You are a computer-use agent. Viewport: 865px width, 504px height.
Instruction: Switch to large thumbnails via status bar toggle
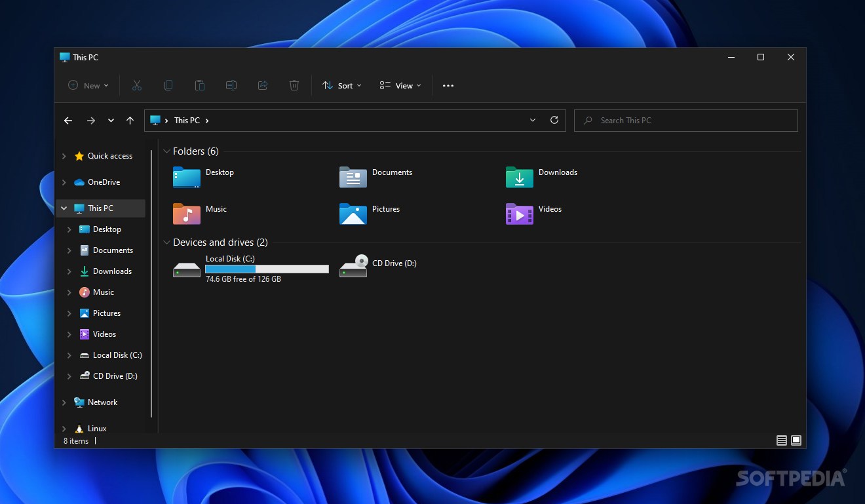point(796,440)
